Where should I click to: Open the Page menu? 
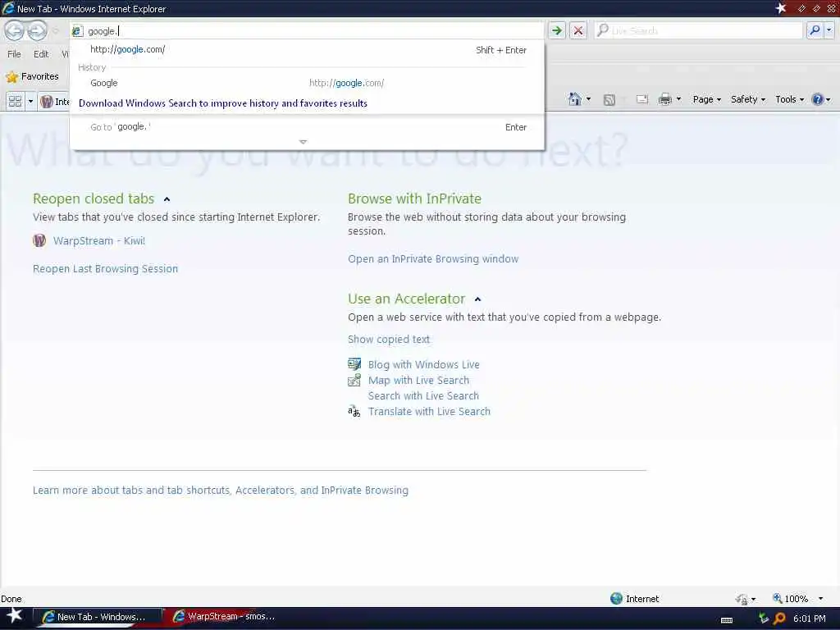pyautogui.click(x=706, y=99)
